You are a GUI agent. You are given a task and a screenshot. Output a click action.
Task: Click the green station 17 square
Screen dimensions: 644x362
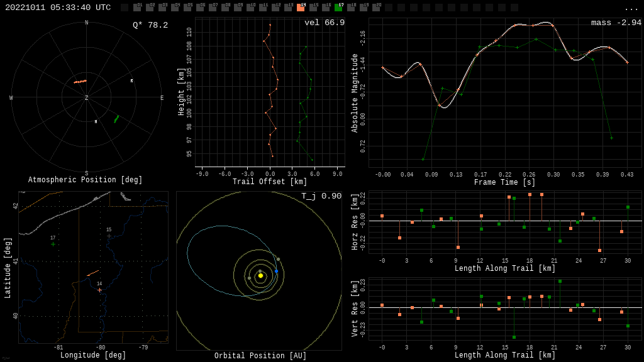[338, 8]
